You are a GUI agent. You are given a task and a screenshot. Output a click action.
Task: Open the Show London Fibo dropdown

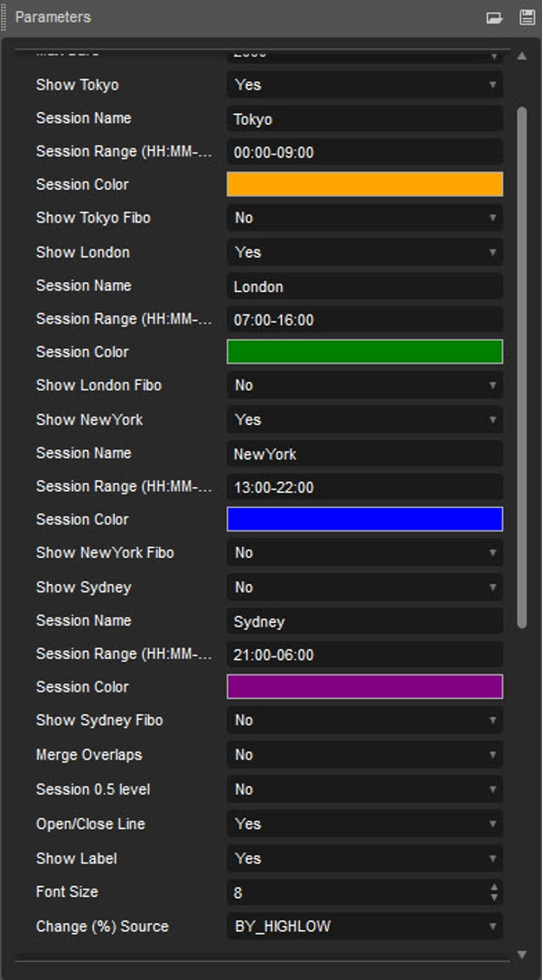coord(365,385)
